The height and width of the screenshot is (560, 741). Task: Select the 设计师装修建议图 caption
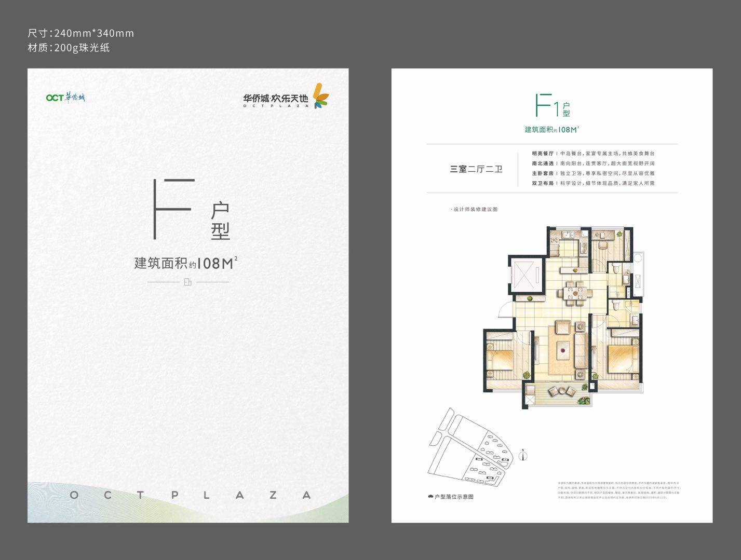point(475,210)
